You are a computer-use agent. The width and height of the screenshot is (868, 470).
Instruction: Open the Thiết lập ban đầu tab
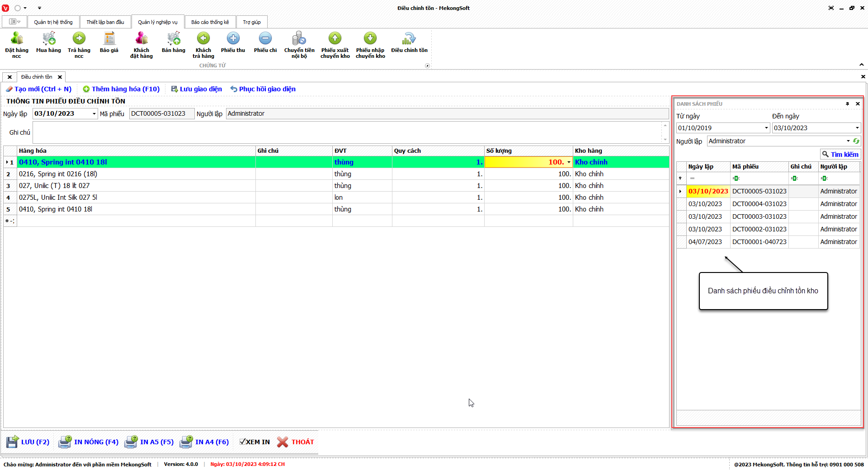coord(105,22)
